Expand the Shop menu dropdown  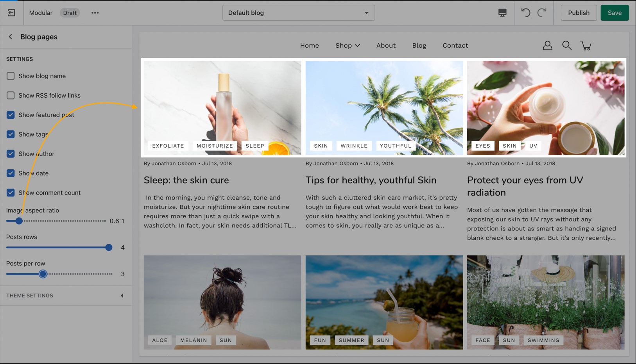pos(347,46)
